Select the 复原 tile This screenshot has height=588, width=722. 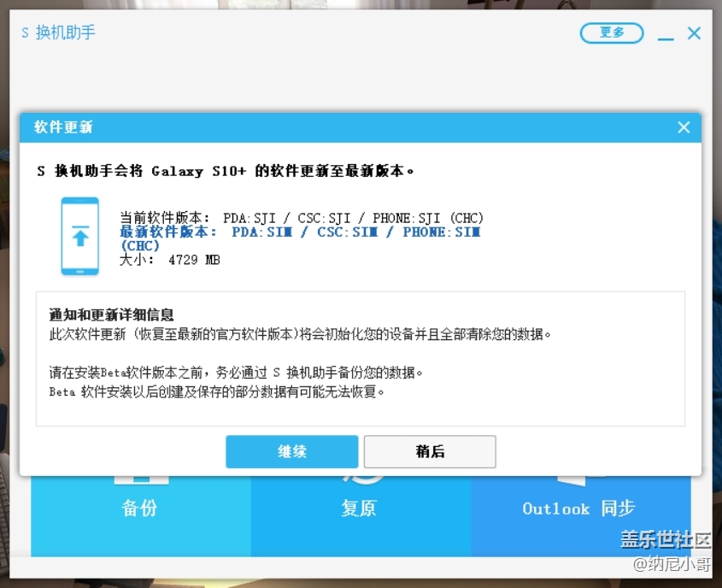tap(359, 509)
